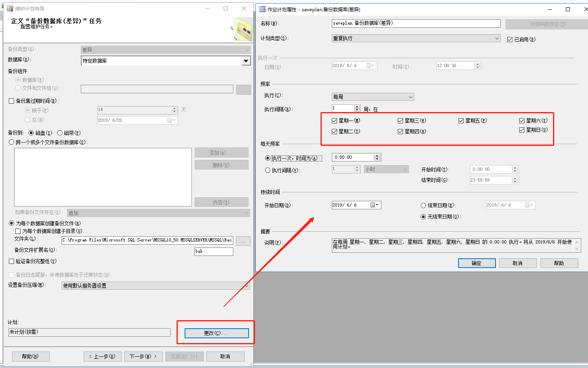
Task: Click the 名称 schedule name field
Action: (x=416, y=23)
